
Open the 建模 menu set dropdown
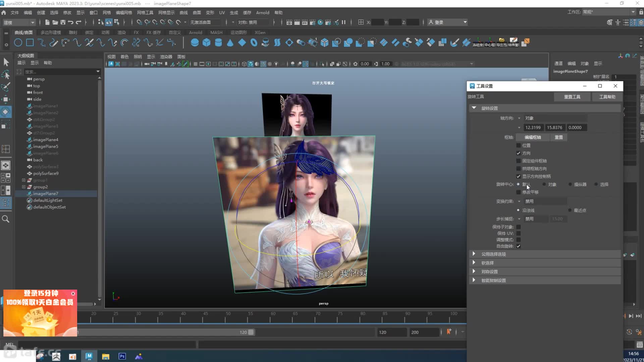19,22
